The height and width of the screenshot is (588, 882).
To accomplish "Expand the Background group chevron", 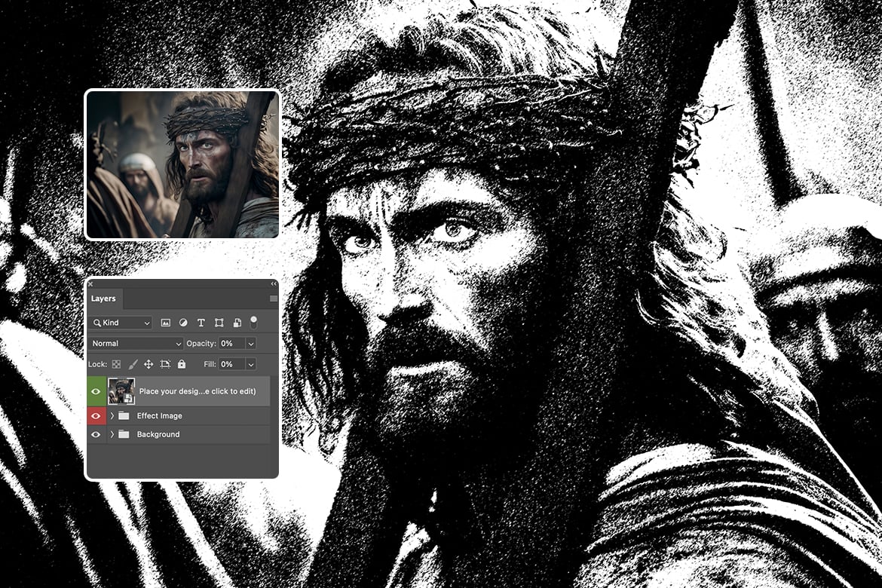I will tap(112, 434).
